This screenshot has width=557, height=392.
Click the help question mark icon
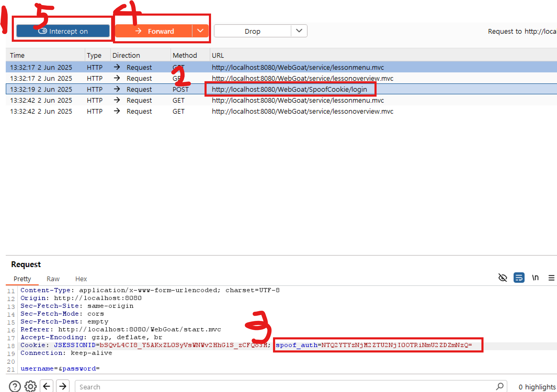[x=15, y=386]
